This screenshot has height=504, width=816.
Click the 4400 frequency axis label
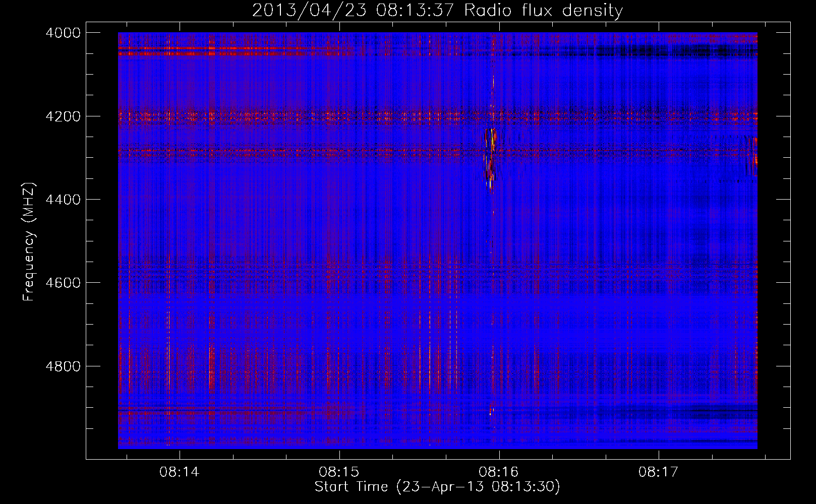pos(63,200)
